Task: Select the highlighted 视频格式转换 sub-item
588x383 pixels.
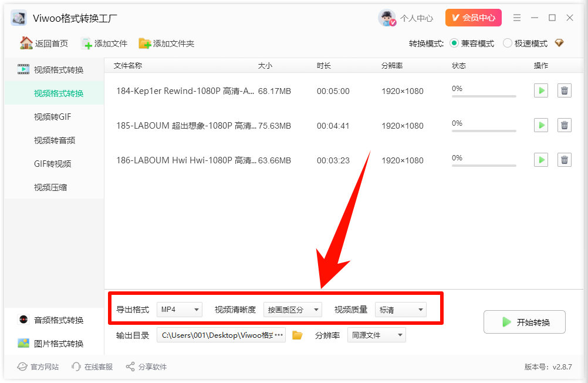Action: [x=55, y=93]
